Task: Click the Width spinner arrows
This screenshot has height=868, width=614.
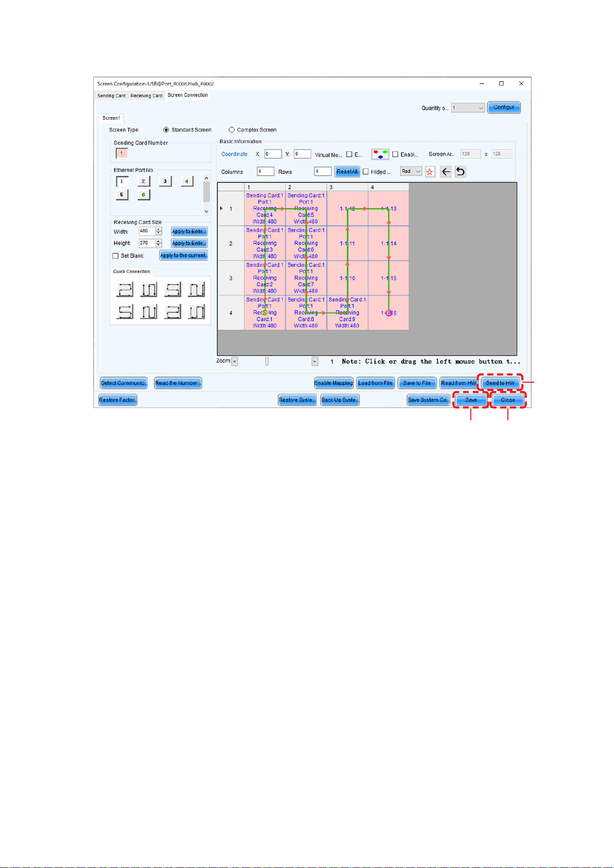Action: [159, 231]
